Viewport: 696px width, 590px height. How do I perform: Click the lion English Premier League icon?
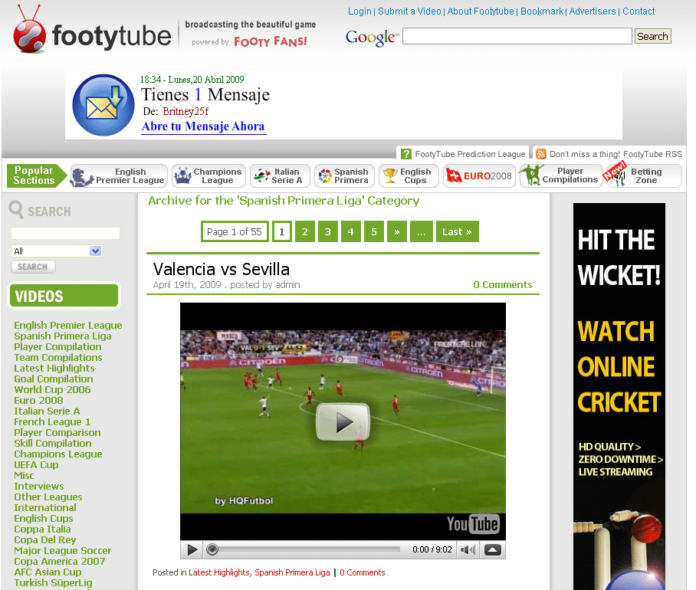click(x=82, y=176)
